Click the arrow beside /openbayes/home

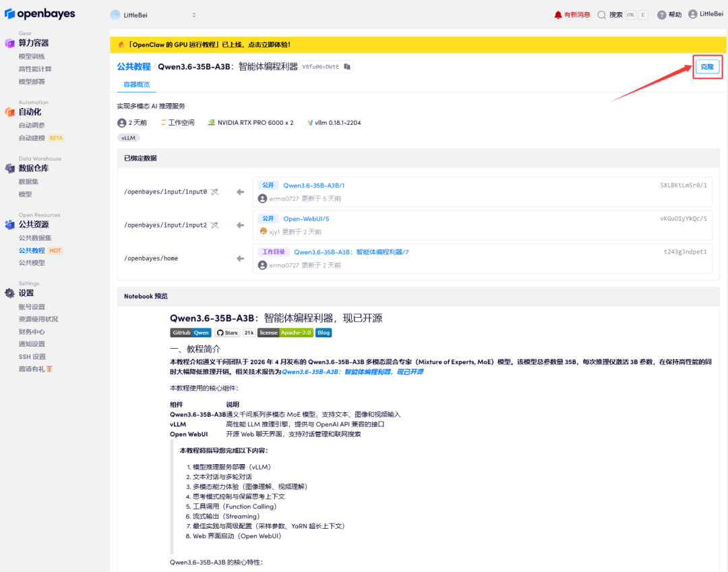(240, 258)
